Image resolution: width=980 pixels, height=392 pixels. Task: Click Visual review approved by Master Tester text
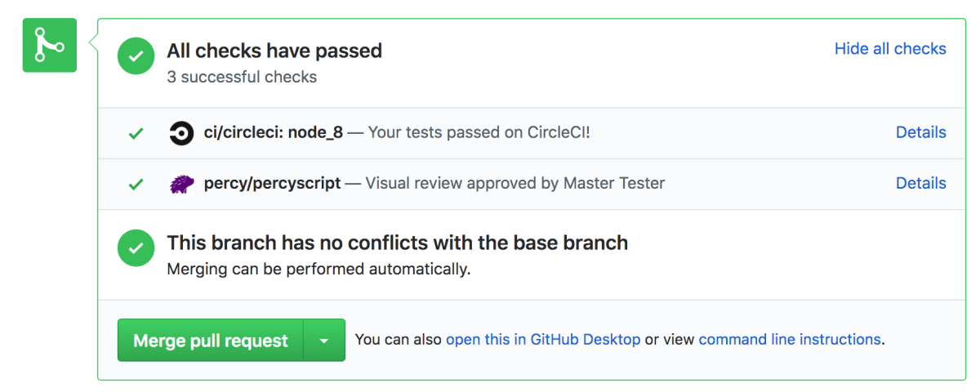pyautogui.click(x=514, y=183)
